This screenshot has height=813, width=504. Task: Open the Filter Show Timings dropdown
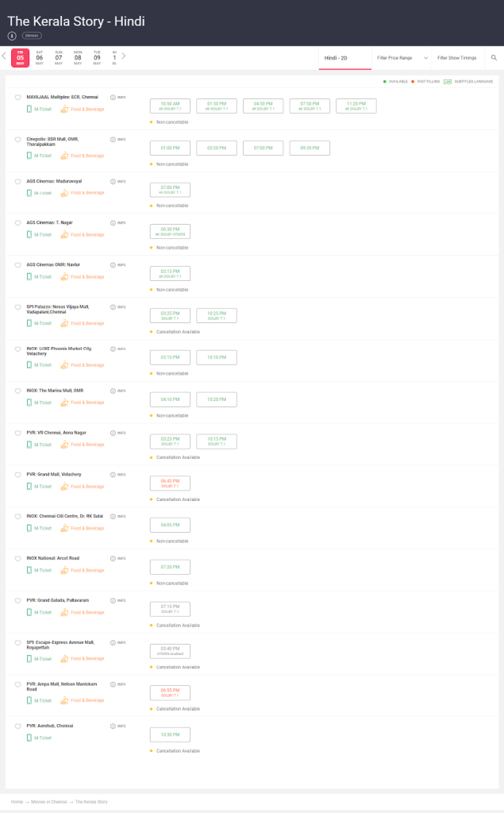pos(457,58)
